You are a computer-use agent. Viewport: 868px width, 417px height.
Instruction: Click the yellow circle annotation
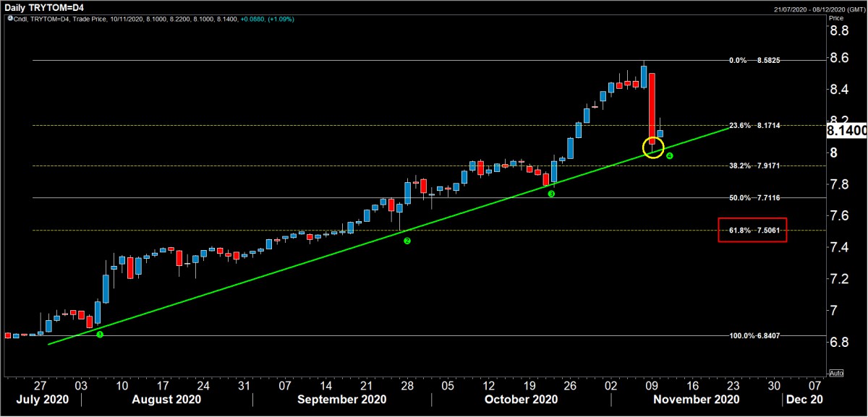click(653, 148)
